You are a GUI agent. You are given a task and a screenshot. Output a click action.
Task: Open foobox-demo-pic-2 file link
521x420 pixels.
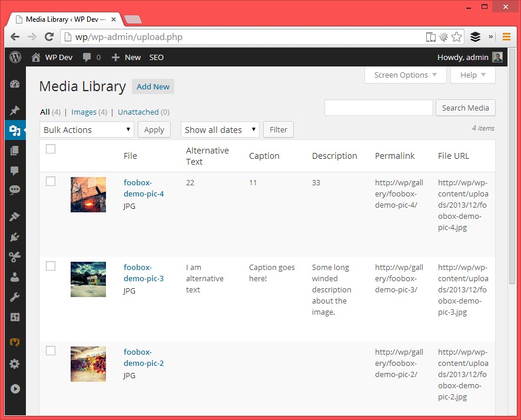144,358
